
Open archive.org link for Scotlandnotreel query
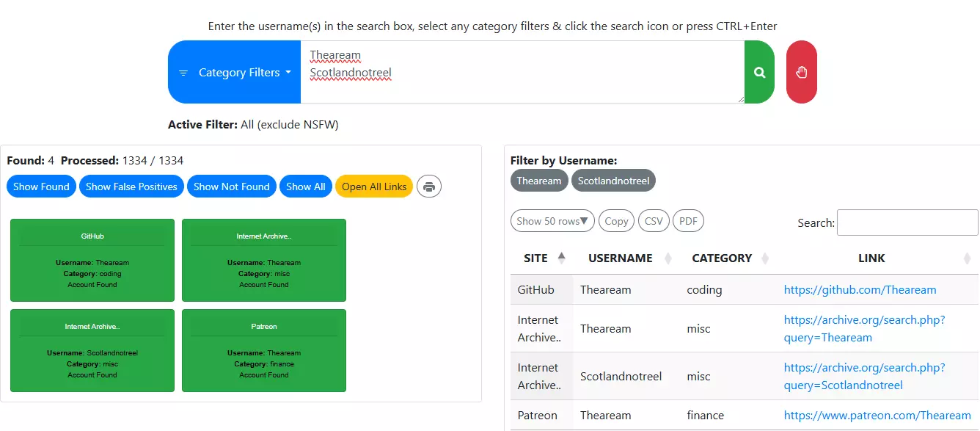click(864, 377)
